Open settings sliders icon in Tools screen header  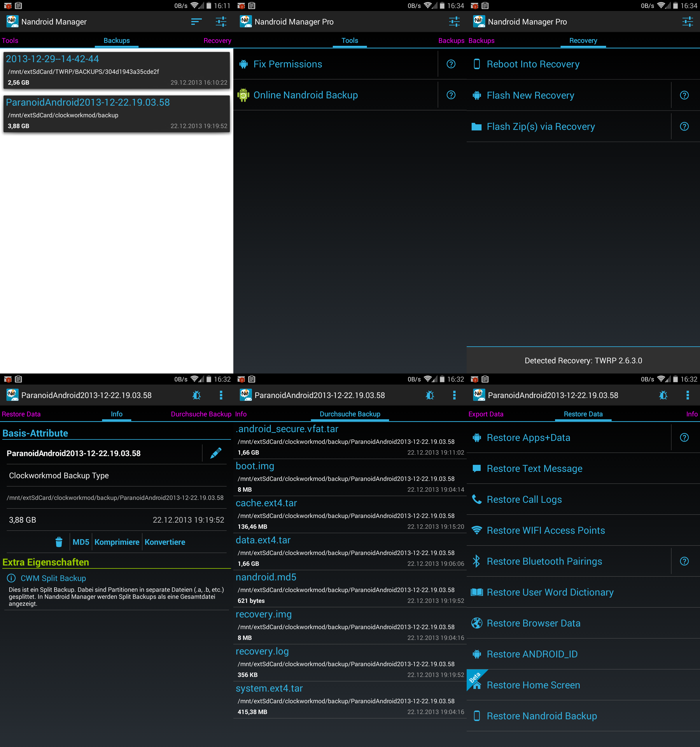point(454,22)
